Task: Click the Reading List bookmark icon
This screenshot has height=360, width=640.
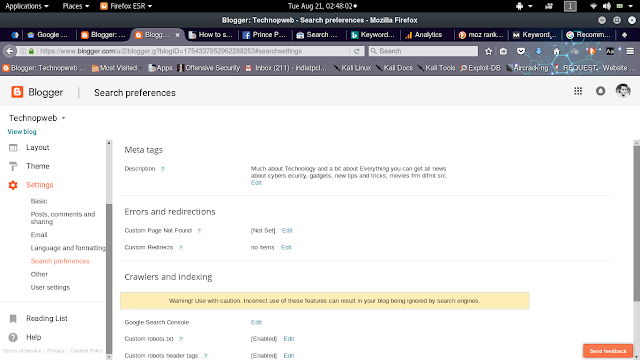Action: coord(13,318)
